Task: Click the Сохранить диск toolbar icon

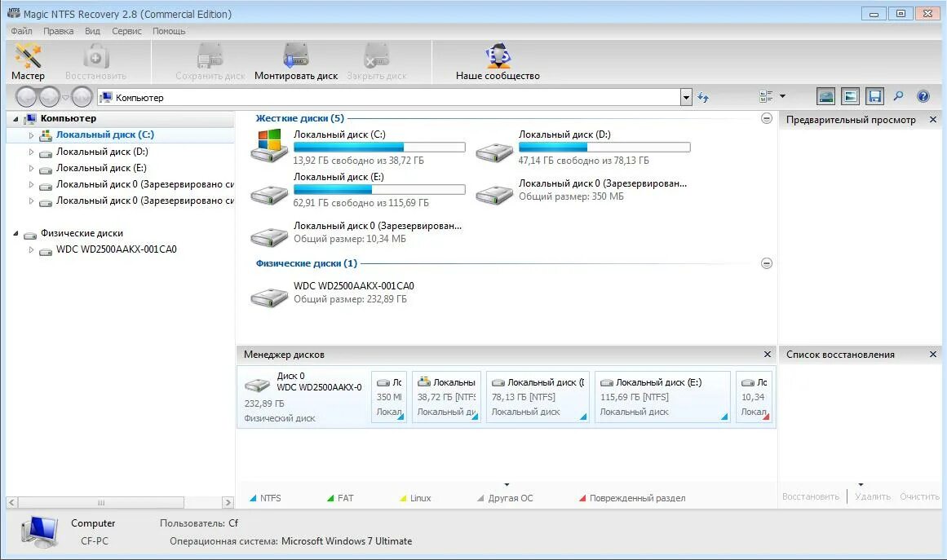Action: click(210, 56)
